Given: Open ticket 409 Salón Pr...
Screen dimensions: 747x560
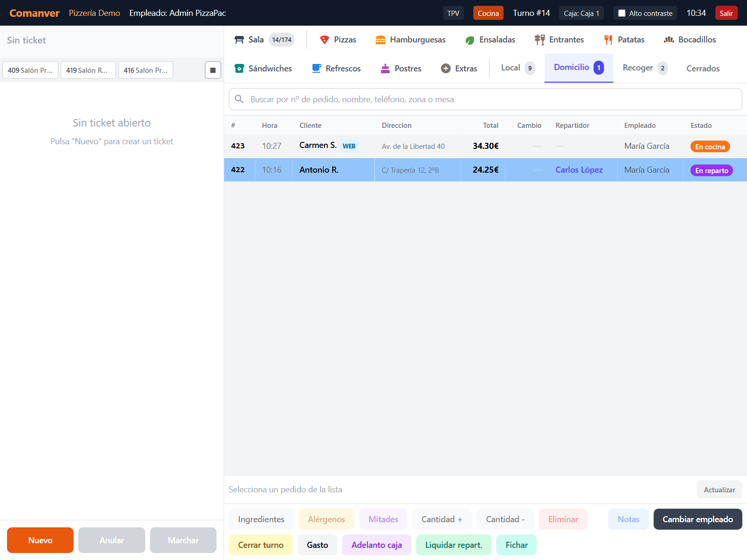Looking at the screenshot, I should (x=30, y=70).
